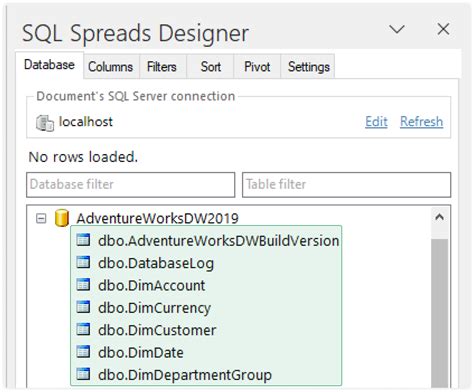The image size is (474, 392).
Task: Click the table icon beside dbo.DimCustomer
Action: [83, 329]
